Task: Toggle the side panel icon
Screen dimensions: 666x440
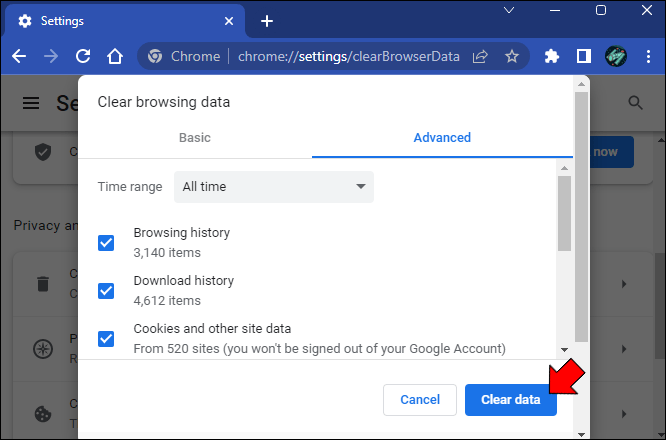Action: pyautogui.click(x=583, y=57)
